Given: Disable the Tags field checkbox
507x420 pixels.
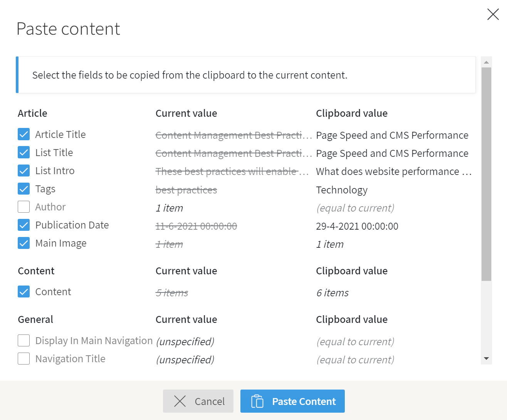Looking at the screenshot, I should click(x=24, y=189).
